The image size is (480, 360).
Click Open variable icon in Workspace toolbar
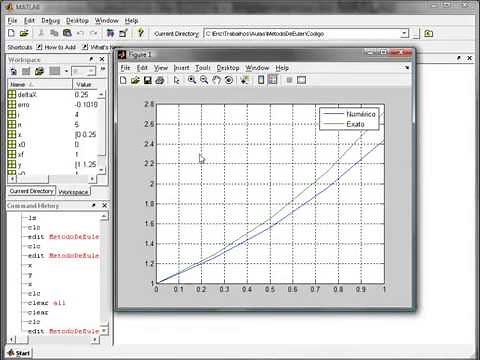point(26,71)
